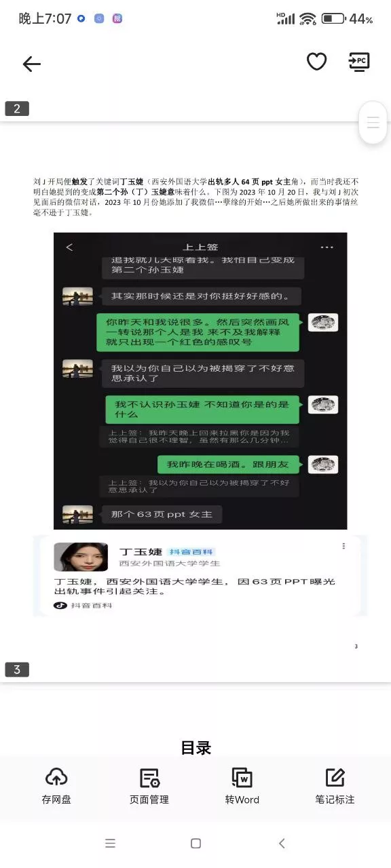This screenshot has height=868, width=391.
Task: Tap 丁玉婕 profile photo thumbnail
Action: [x=81, y=557]
